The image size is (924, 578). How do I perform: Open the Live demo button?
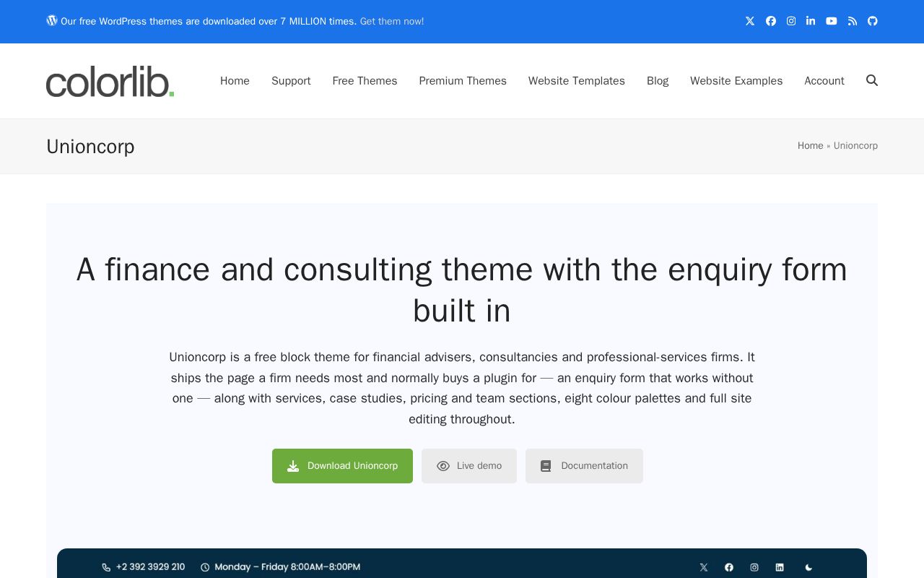tap(469, 466)
